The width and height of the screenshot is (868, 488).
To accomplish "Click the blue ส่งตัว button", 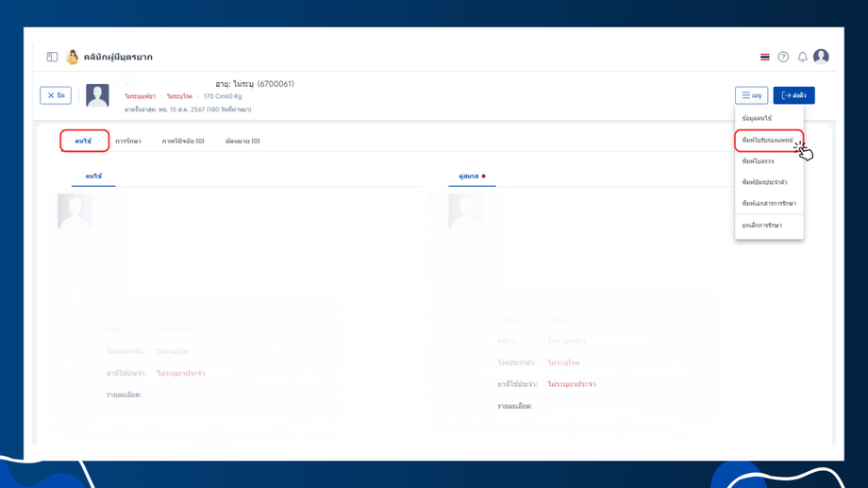I will click(x=793, y=95).
